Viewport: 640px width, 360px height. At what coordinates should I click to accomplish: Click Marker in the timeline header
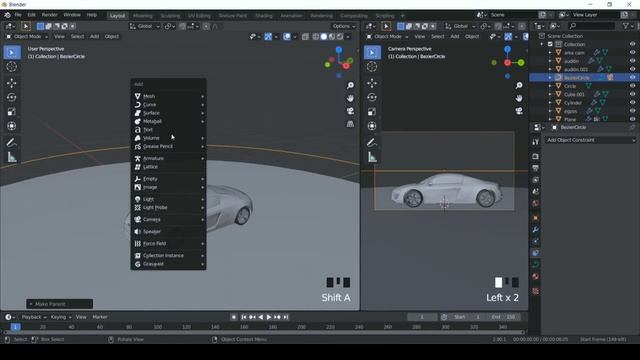[x=100, y=317]
